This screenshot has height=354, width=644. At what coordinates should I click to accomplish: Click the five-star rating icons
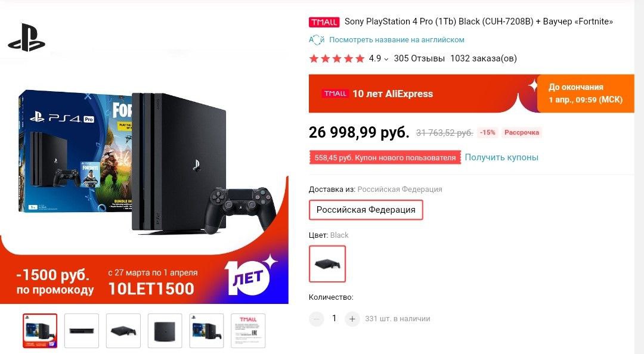[x=337, y=58]
